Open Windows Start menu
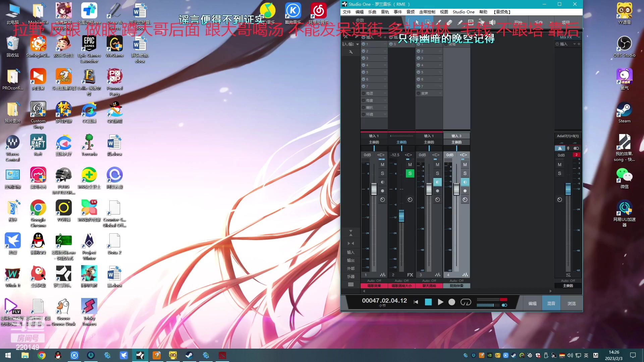644x362 pixels. pyautogui.click(x=8, y=355)
